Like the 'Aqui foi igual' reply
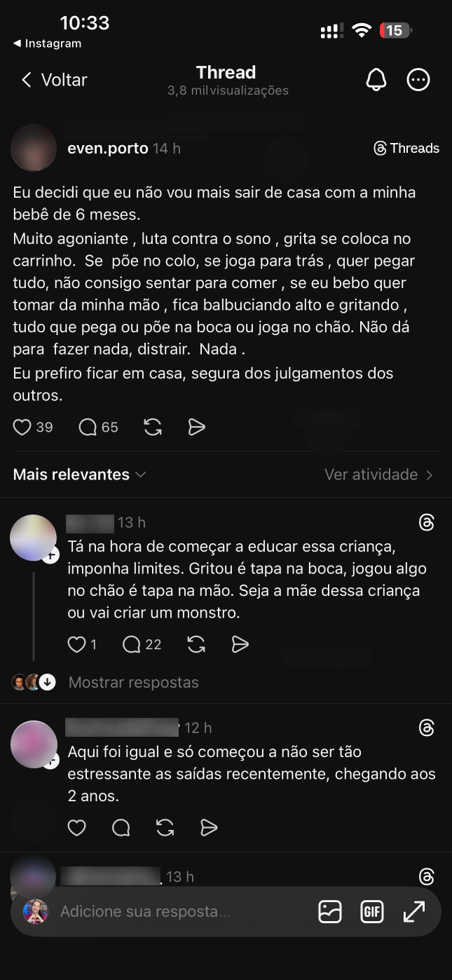The width and height of the screenshot is (452, 980). point(76,828)
